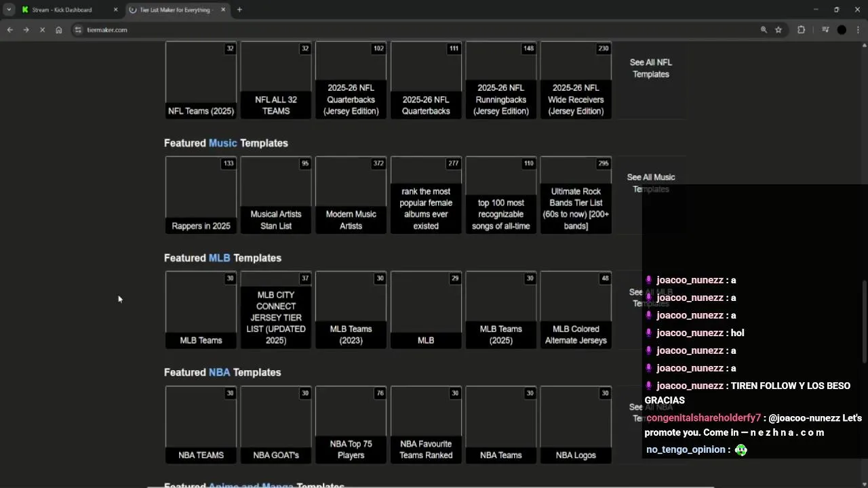Viewport: 868px width, 488px height.
Task: Open a new browser tab
Action: coord(239,9)
